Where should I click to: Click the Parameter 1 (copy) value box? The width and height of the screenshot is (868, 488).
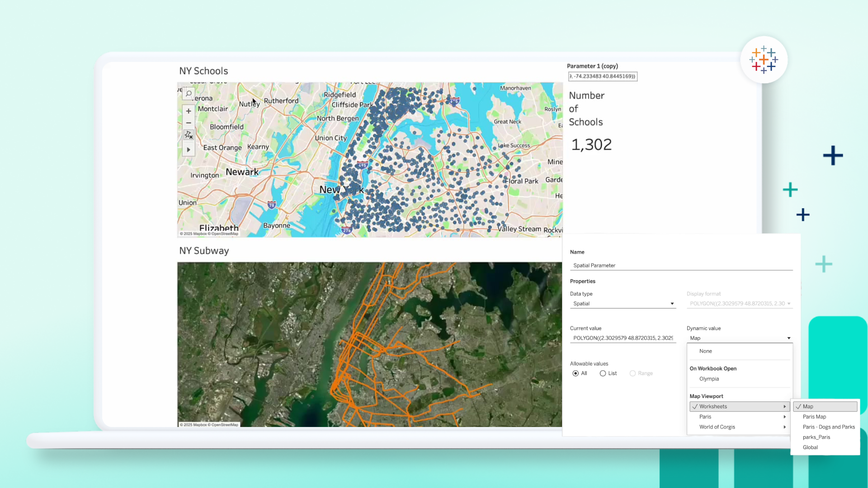pos(603,76)
